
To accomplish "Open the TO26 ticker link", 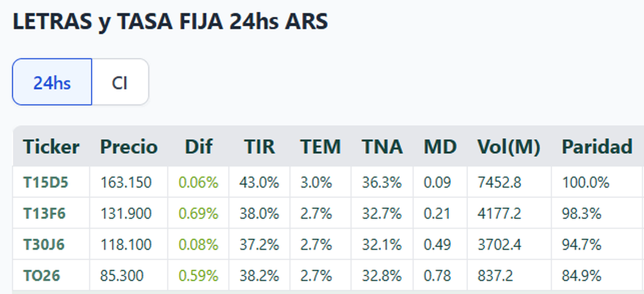I will coord(41,276).
